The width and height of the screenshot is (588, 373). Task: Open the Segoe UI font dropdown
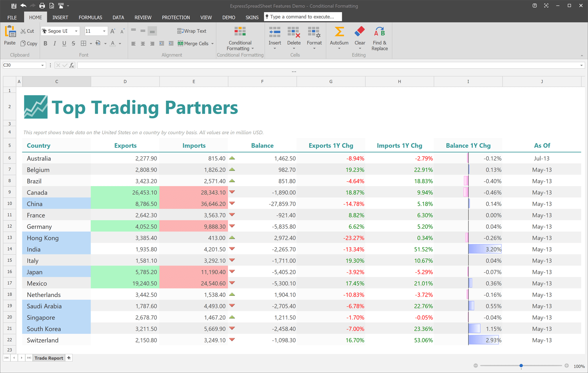76,31
